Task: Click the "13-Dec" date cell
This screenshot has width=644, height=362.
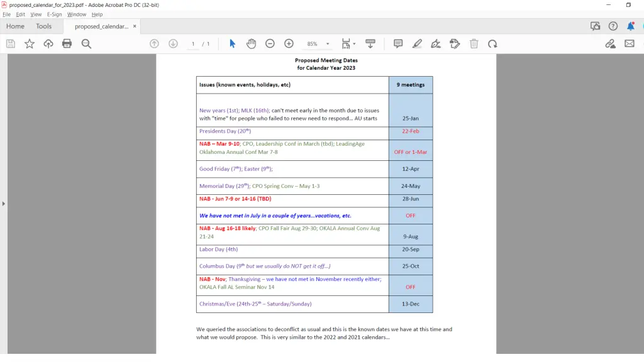Action: (410, 304)
